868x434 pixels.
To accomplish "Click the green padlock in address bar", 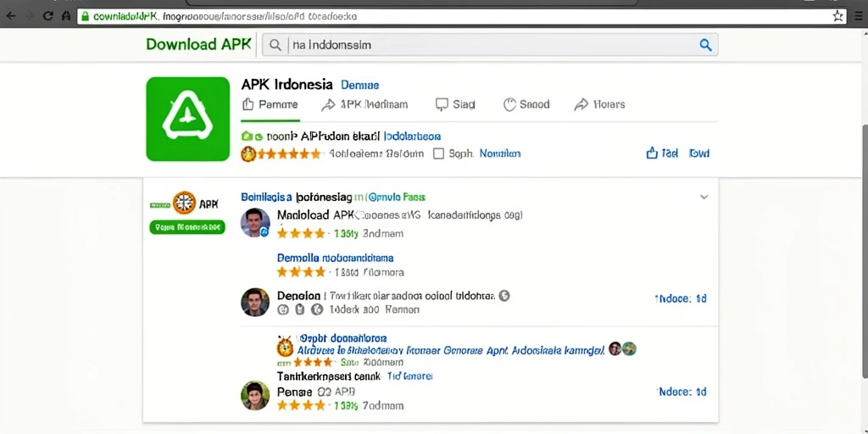I will tap(85, 16).
